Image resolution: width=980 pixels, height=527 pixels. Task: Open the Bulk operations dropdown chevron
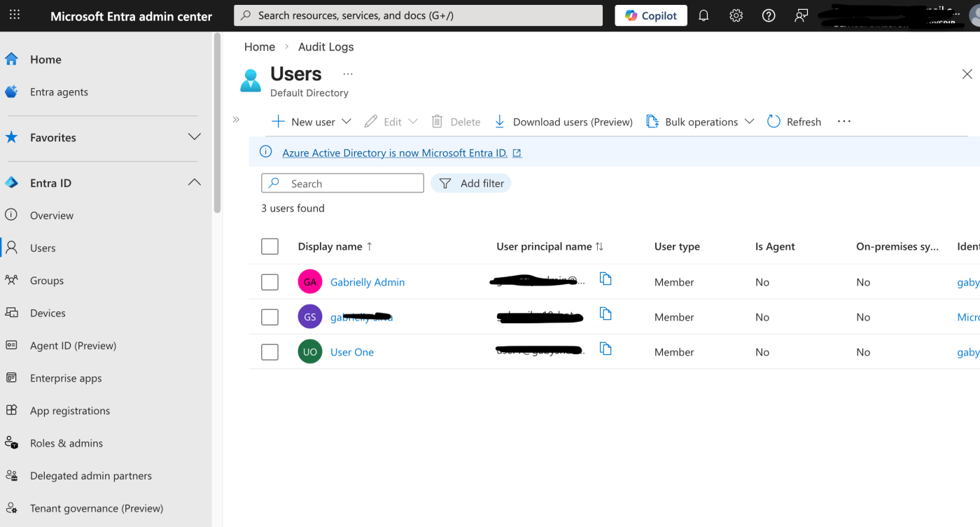pos(749,122)
